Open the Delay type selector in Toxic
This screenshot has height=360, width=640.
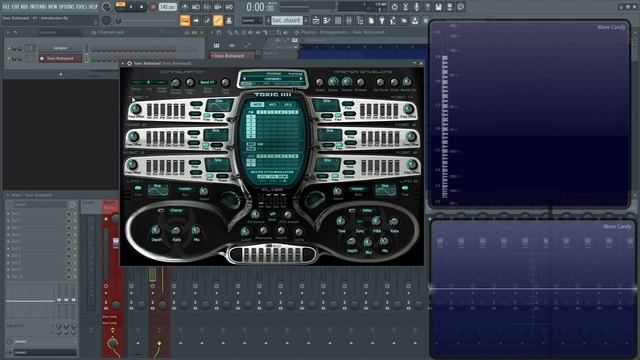[367, 211]
